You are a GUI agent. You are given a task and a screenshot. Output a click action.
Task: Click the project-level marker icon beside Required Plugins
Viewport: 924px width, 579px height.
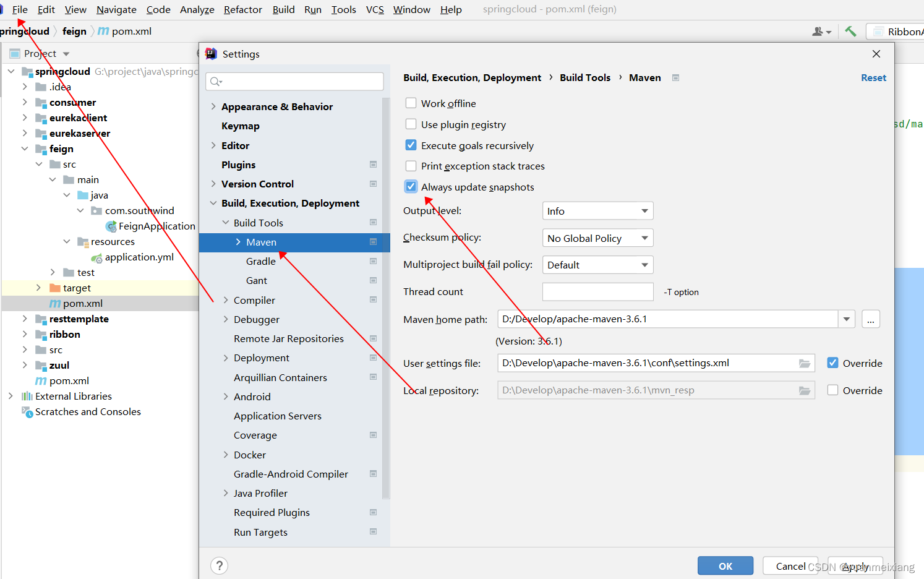(x=373, y=512)
